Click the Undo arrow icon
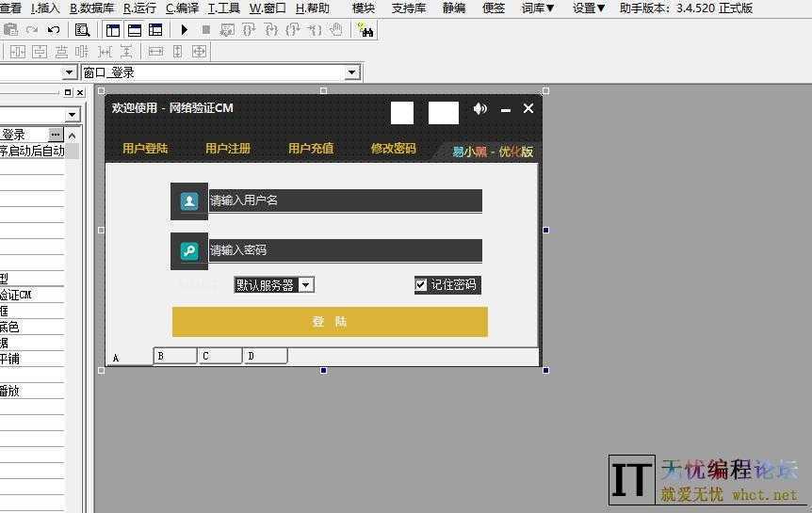812x513 pixels. (x=54, y=30)
